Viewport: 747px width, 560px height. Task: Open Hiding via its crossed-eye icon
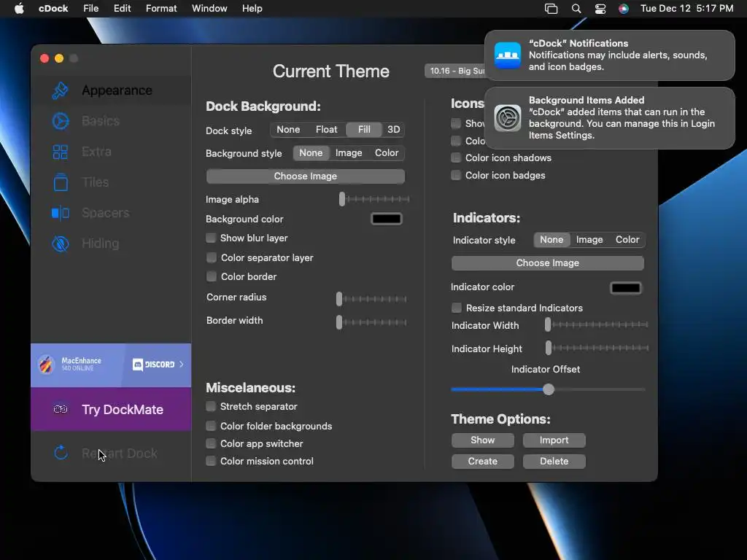61,244
